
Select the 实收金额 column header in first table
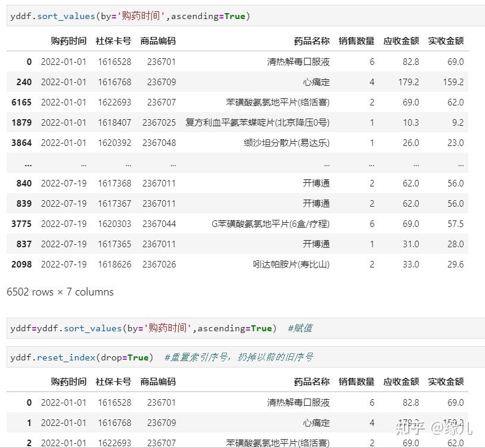(446, 41)
